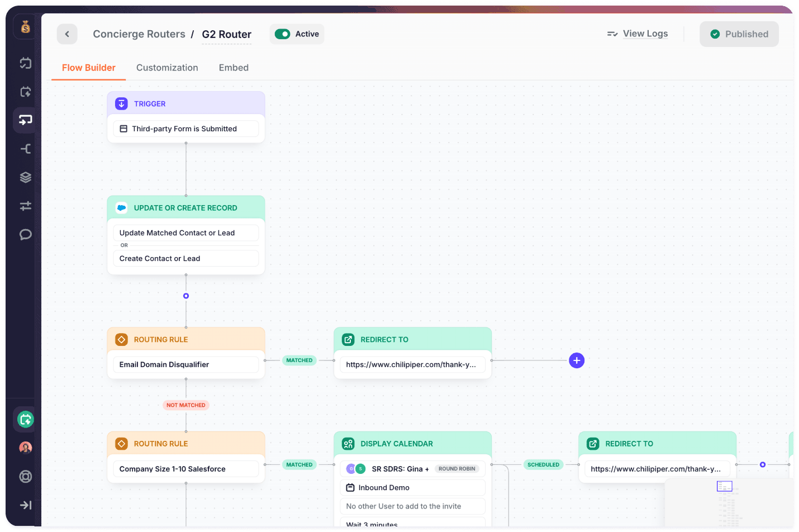Image resolution: width=799 pixels, height=532 pixels.
Task: Open the user avatar profile
Action: tap(26, 448)
